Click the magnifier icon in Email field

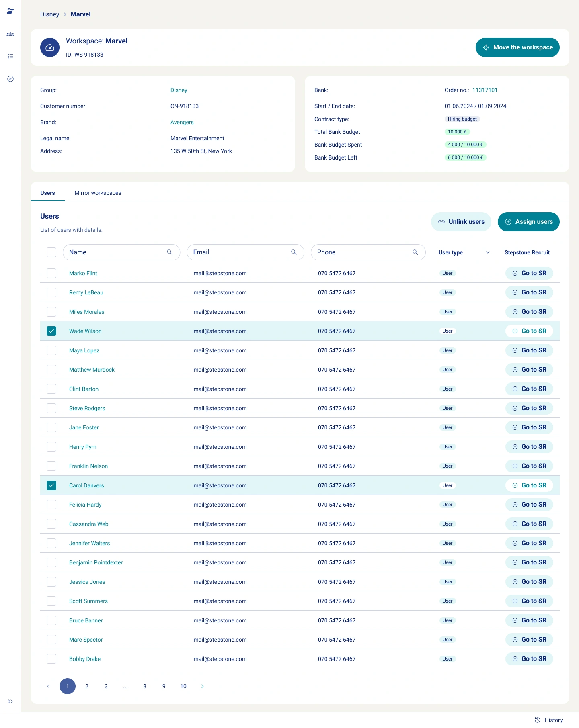click(294, 252)
